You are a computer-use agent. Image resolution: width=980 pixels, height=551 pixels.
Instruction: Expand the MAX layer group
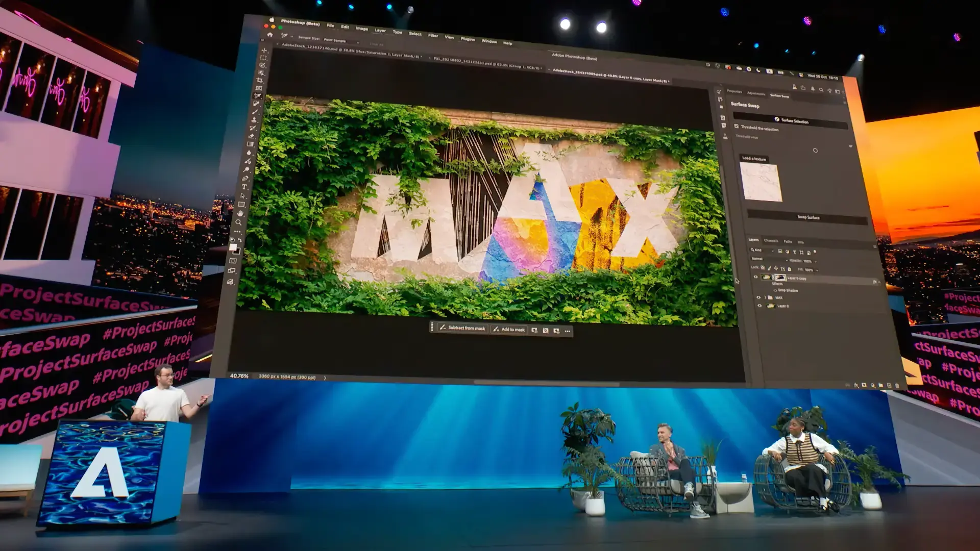[x=765, y=297]
